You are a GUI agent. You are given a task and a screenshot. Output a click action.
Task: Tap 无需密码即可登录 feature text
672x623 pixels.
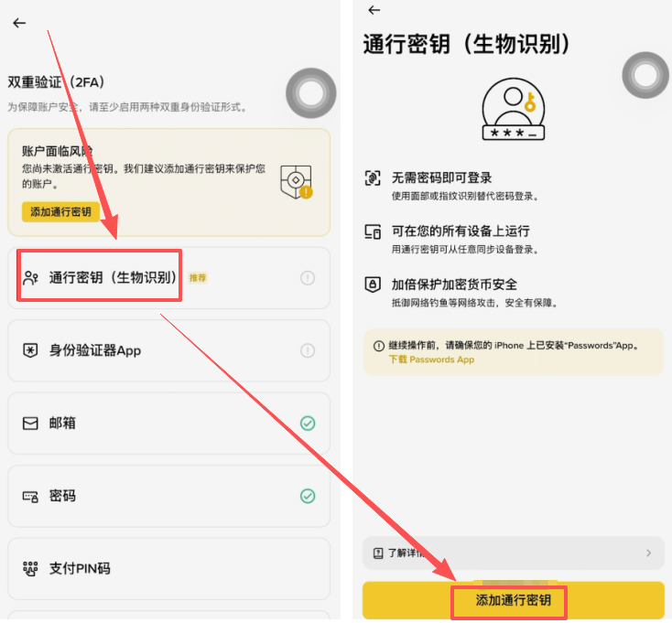[x=441, y=177]
